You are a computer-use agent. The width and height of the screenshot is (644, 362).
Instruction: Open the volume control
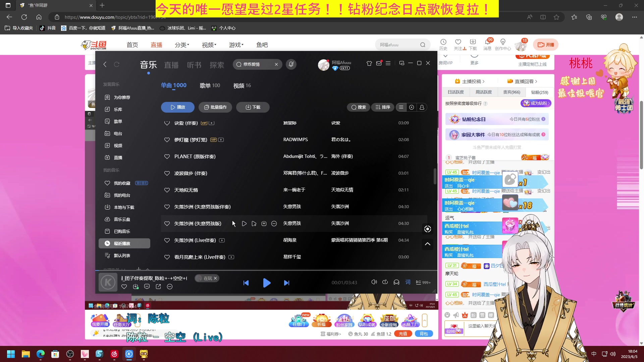[x=374, y=282]
